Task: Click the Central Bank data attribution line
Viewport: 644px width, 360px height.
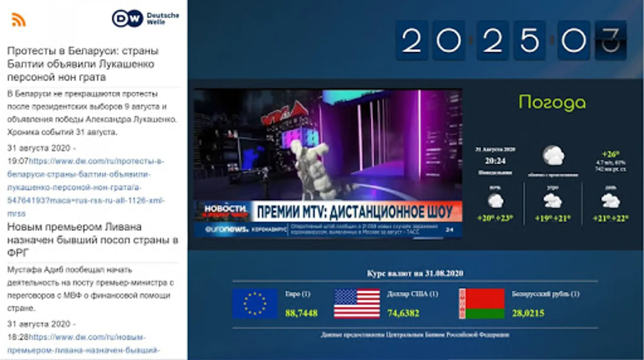Action: point(415,335)
